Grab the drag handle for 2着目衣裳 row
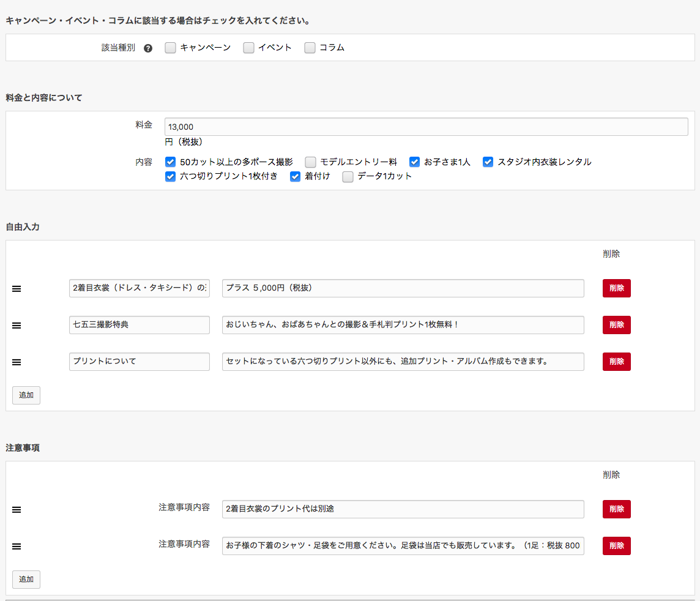The height and width of the screenshot is (601, 700). [17, 289]
